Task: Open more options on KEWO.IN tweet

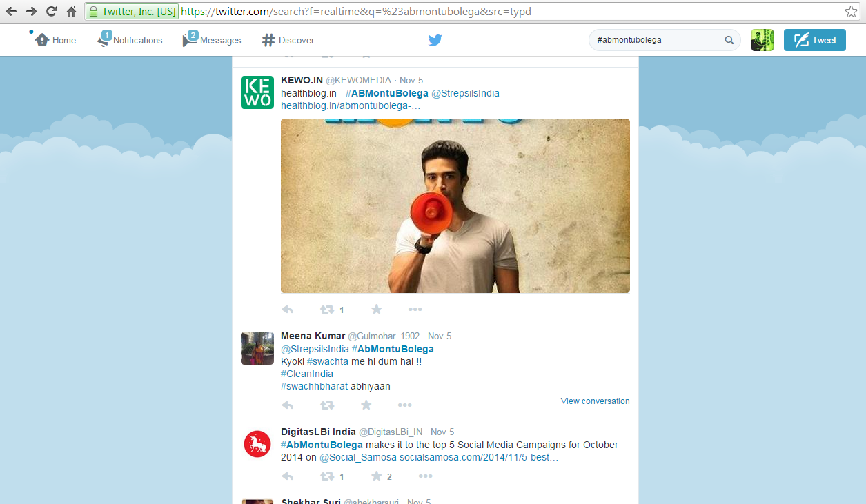Action: click(x=415, y=310)
